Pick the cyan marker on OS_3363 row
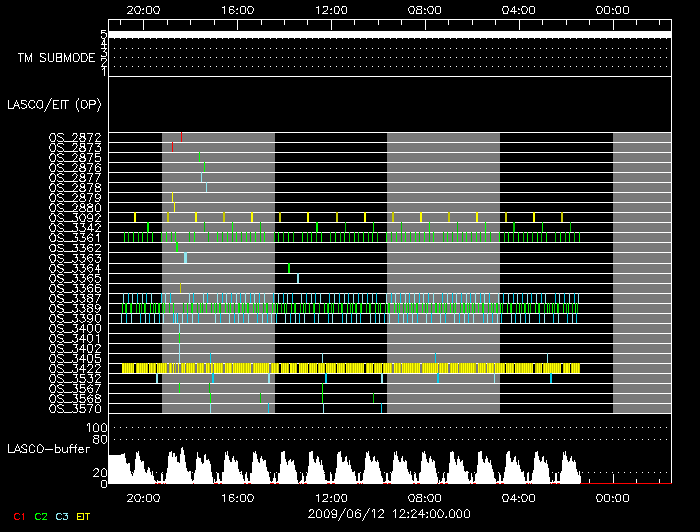This screenshot has width=700, height=532. pos(185,258)
